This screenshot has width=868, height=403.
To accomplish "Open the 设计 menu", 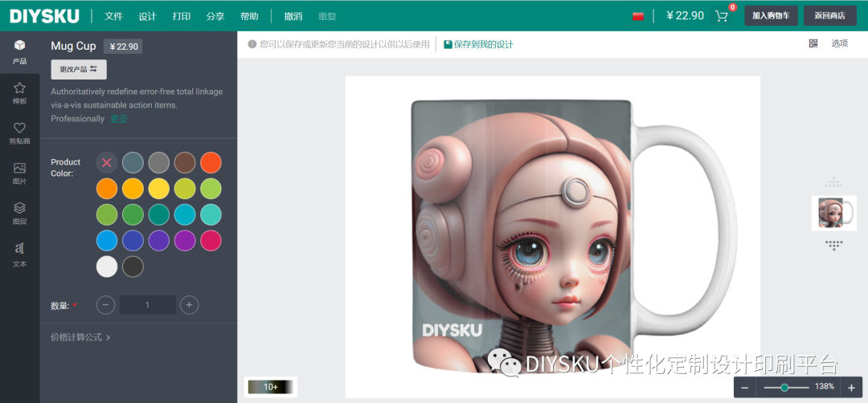I will [147, 16].
